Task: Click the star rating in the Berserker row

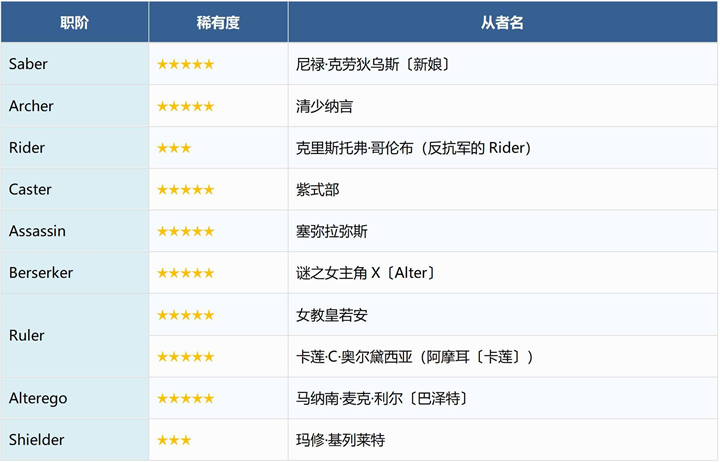Action: click(x=185, y=273)
